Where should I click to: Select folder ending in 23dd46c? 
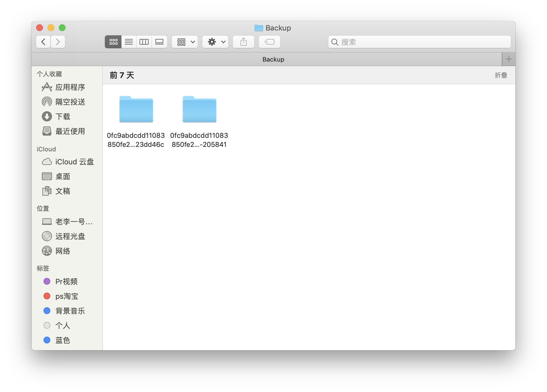136,121
